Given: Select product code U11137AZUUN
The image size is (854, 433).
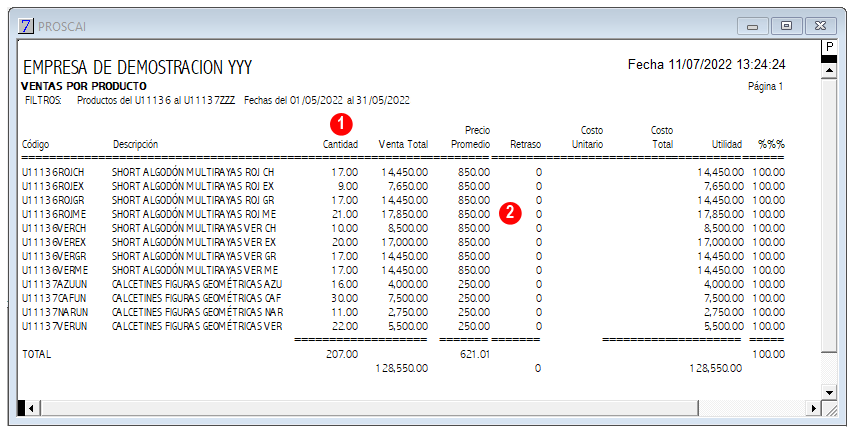Looking at the screenshot, I should tap(54, 284).
